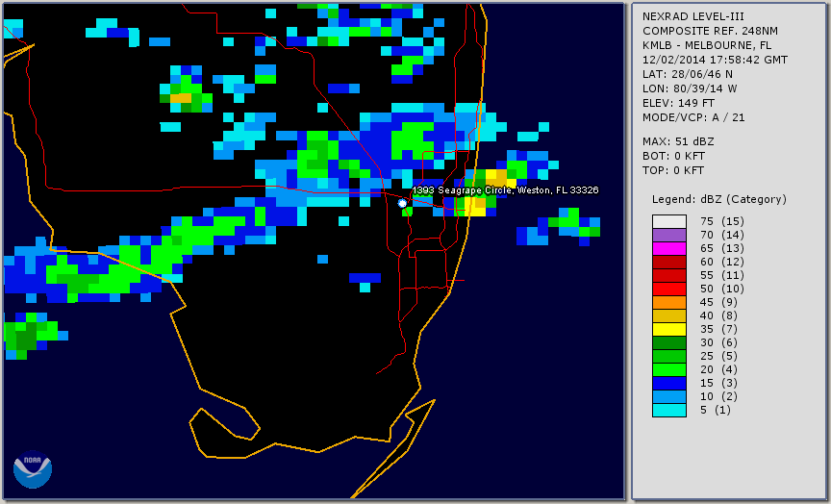The height and width of the screenshot is (504, 831).
Task: Click the 35 dBZ yellow legend swatch
Action: [x=668, y=330]
